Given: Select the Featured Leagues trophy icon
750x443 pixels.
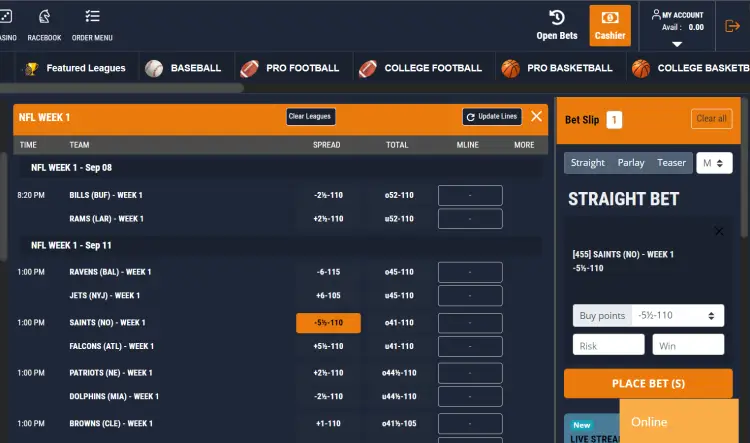Looking at the screenshot, I should [x=32, y=68].
